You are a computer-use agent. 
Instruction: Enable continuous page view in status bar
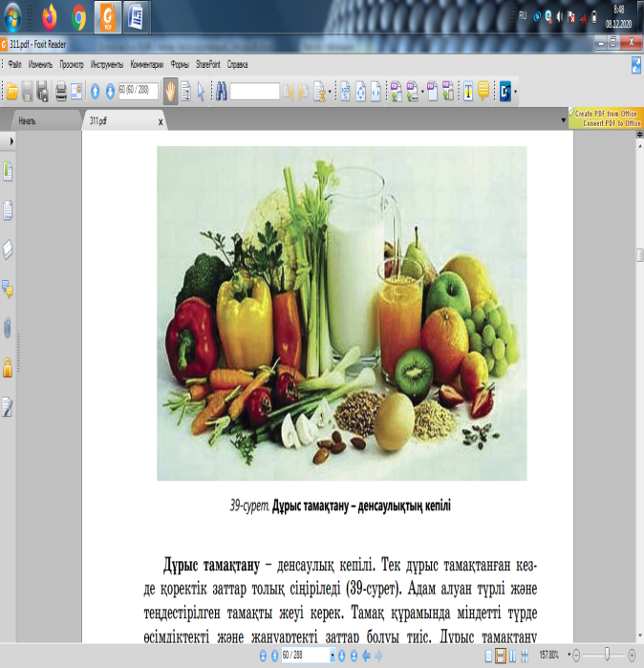(500, 656)
